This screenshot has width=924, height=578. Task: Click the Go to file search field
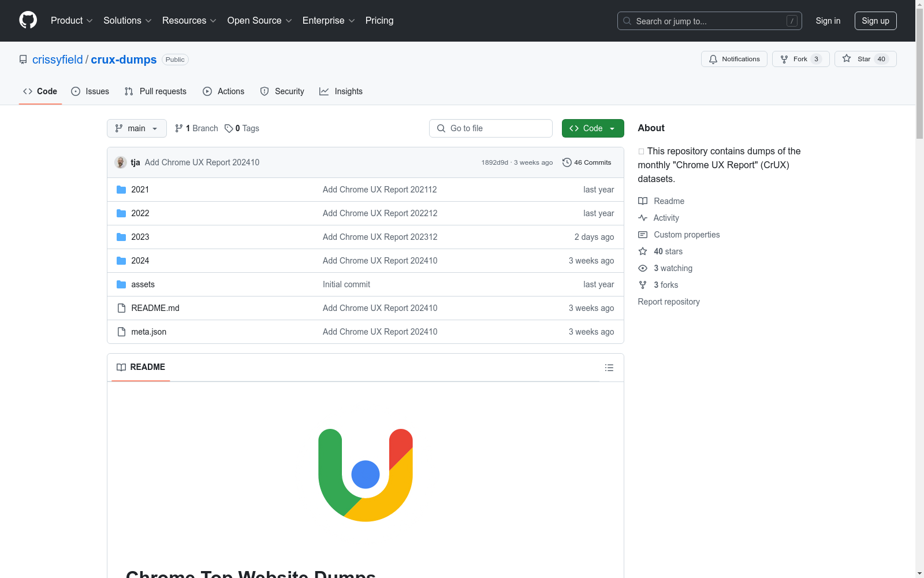point(491,128)
